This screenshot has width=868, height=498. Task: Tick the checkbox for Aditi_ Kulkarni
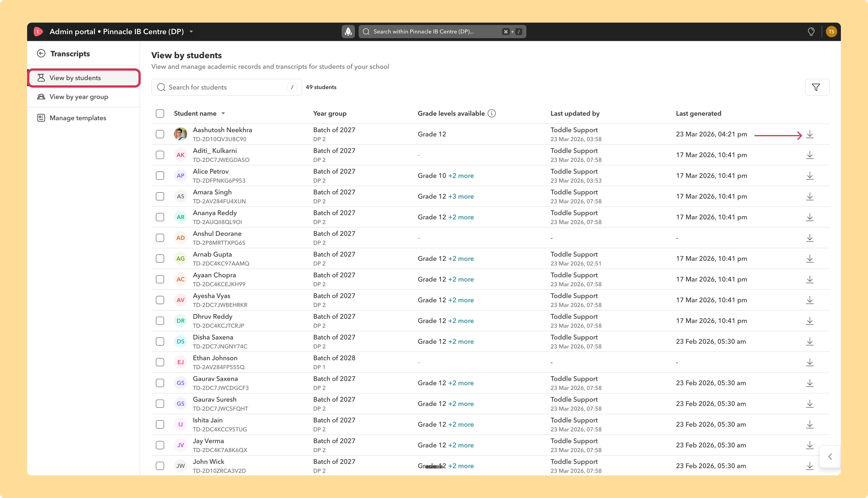pos(160,155)
